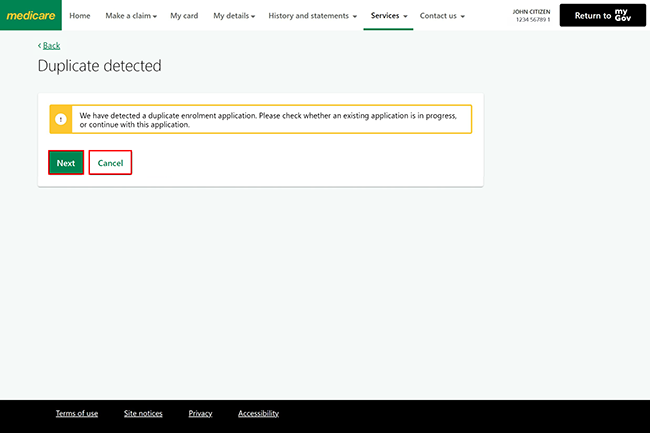Open the Services dropdown

(389, 16)
